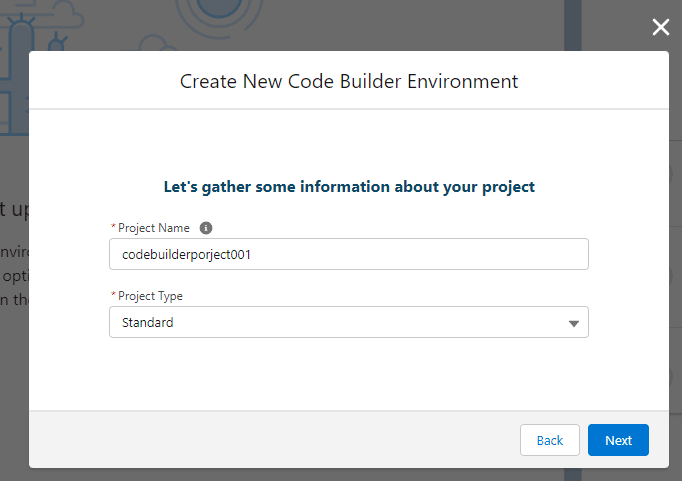
Task: Select the dialog title 'Create New Code Builder Environment'
Action: pyautogui.click(x=349, y=81)
